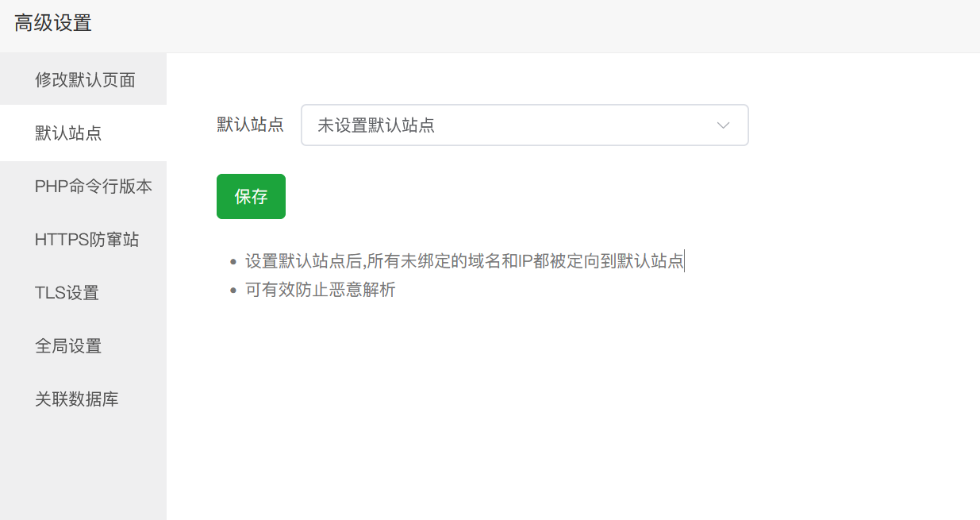980x520 pixels.
Task: Click the 高级设置 title text
Action: (x=53, y=24)
